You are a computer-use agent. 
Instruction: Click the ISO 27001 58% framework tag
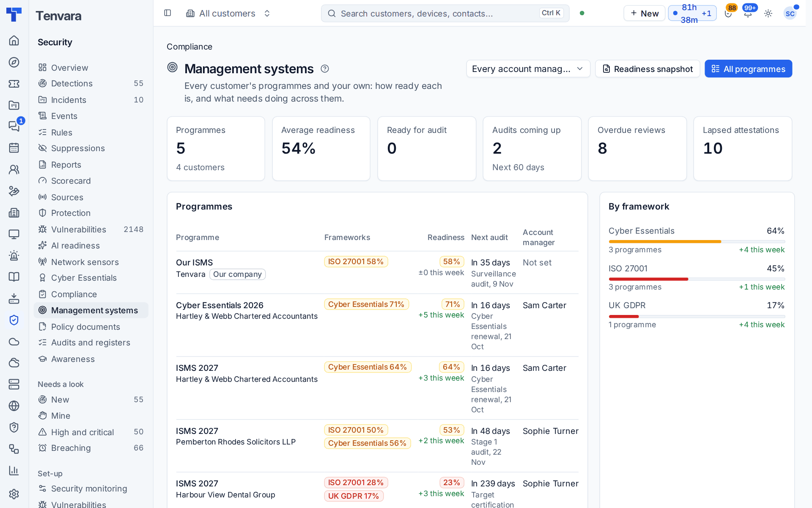coord(356,262)
